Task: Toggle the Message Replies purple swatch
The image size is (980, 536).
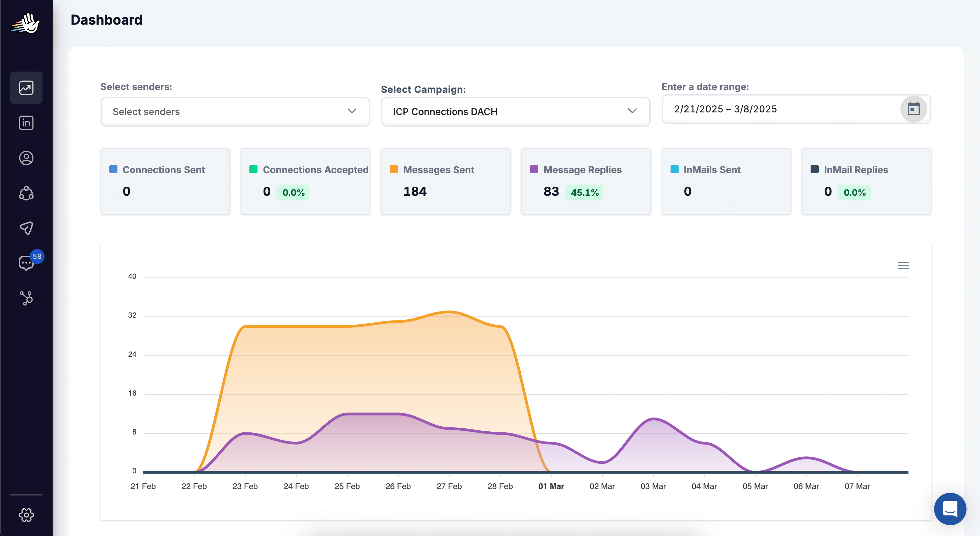Action: (534, 169)
